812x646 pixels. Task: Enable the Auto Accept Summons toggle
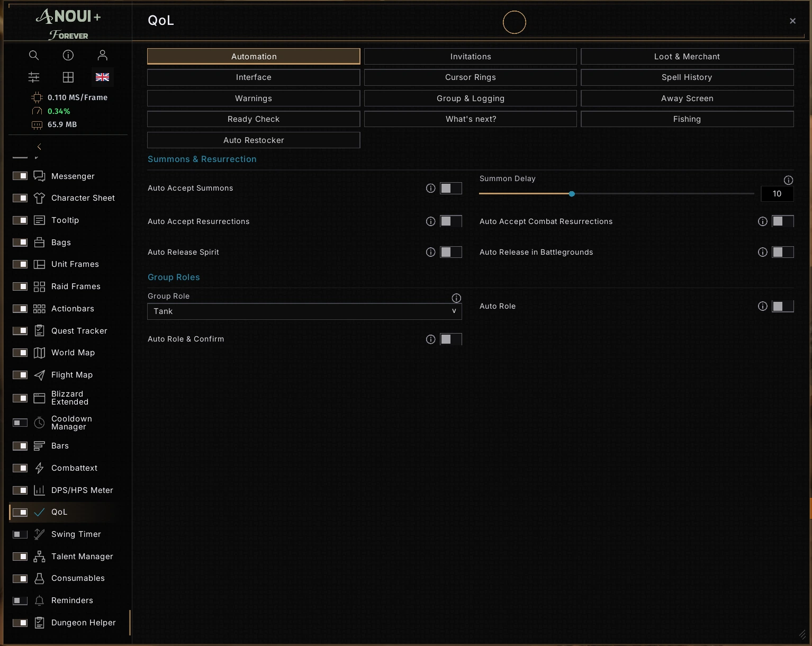pyautogui.click(x=451, y=188)
